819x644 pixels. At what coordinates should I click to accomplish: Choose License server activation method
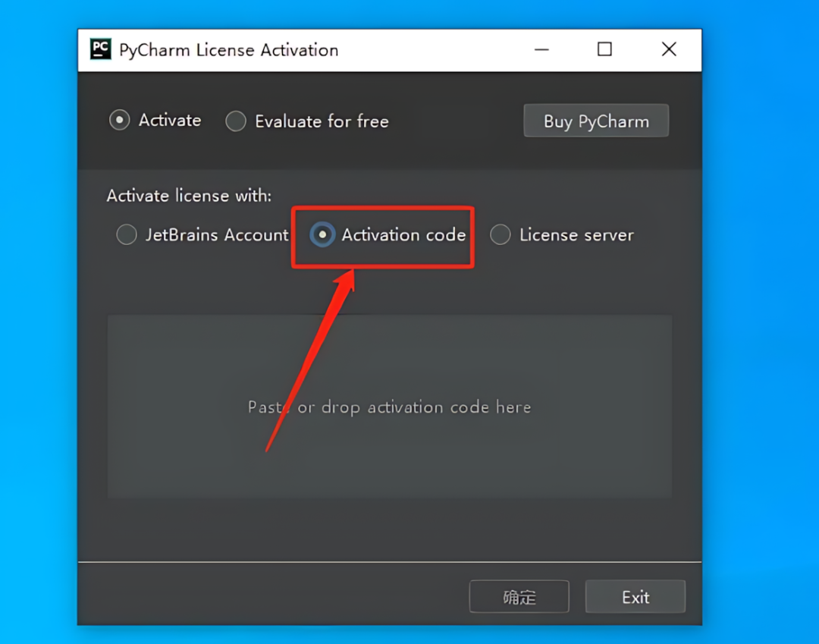tap(500, 234)
